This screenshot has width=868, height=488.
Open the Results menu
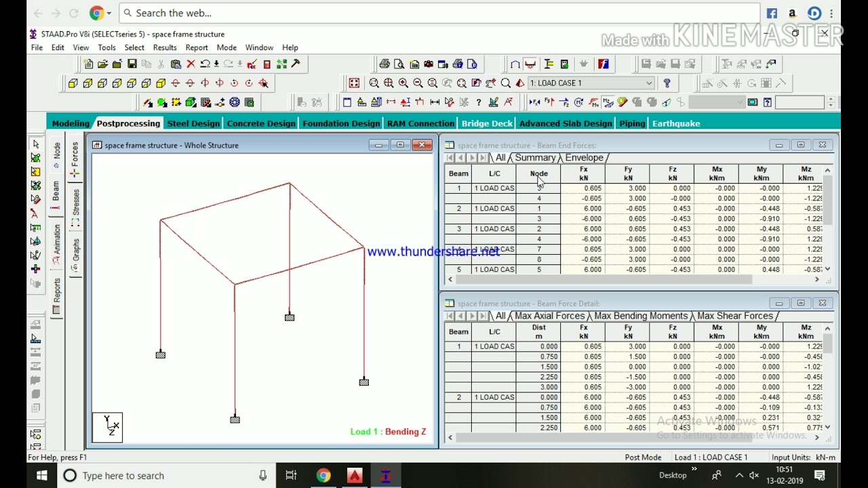coord(165,47)
